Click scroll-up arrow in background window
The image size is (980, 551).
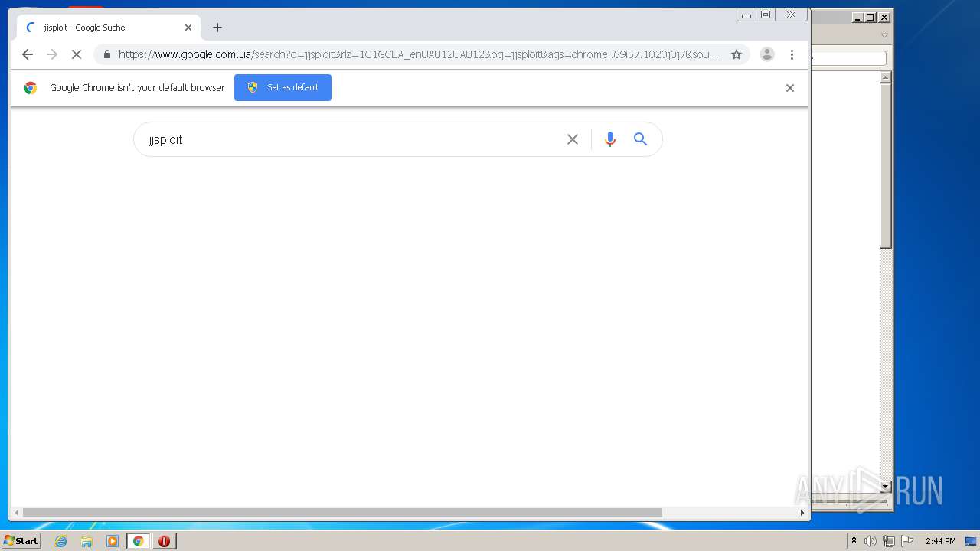(886, 77)
